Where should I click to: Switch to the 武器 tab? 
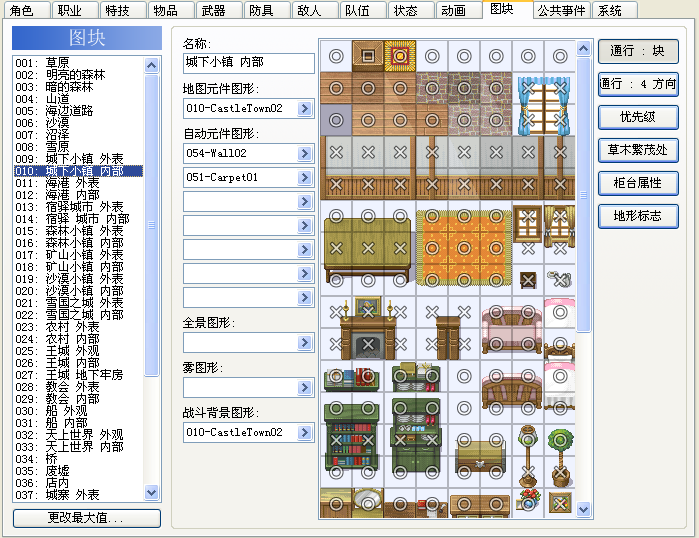(218, 10)
